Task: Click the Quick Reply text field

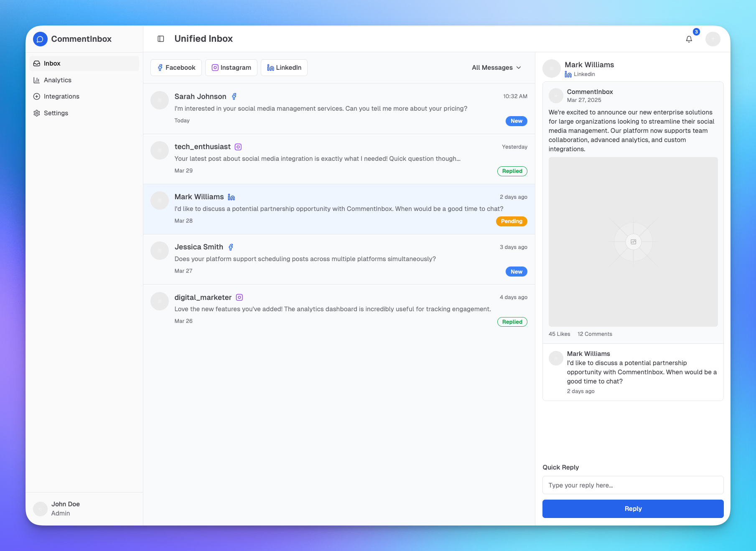Action: (x=633, y=485)
